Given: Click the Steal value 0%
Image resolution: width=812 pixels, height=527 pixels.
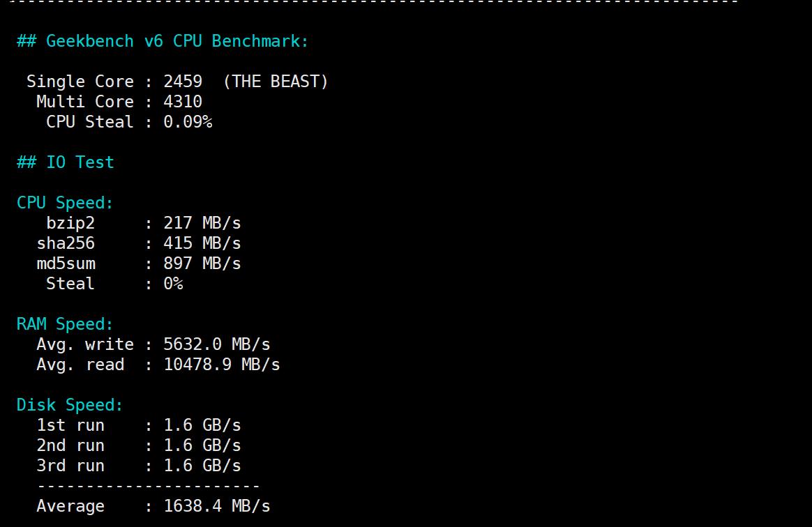Looking at the screenshot, I should (x=173, y=284).
